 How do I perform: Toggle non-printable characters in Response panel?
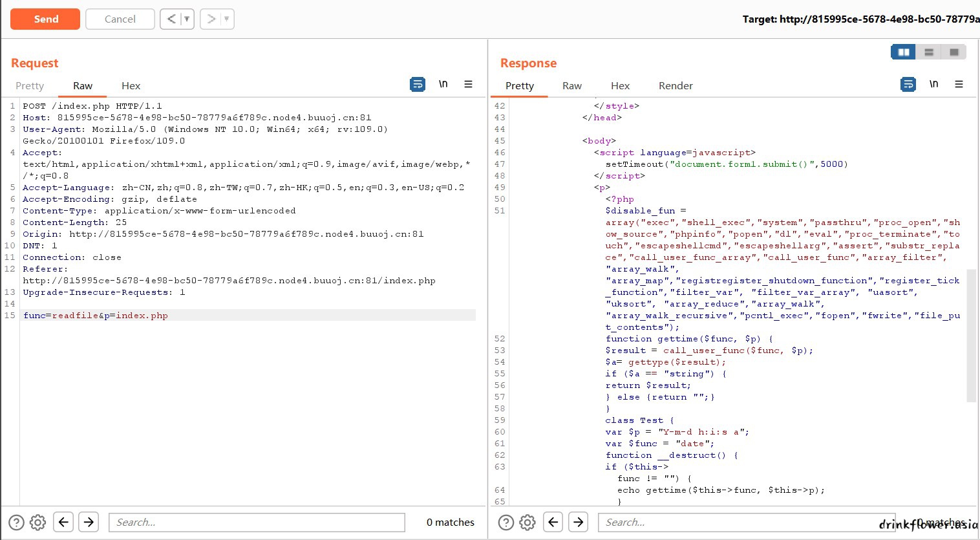tap(934, 84)
